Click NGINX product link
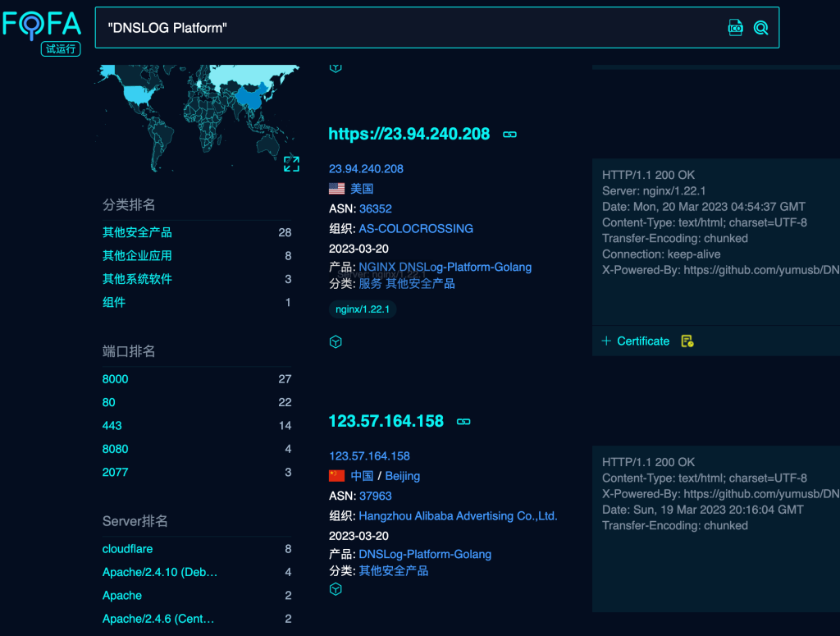 tap(377, 267)
